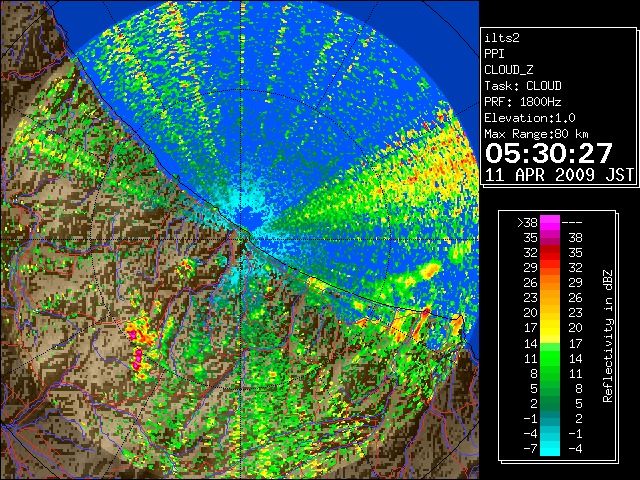
Task: Click the 'Task: CLOUD' line
Action: point(523,86)
